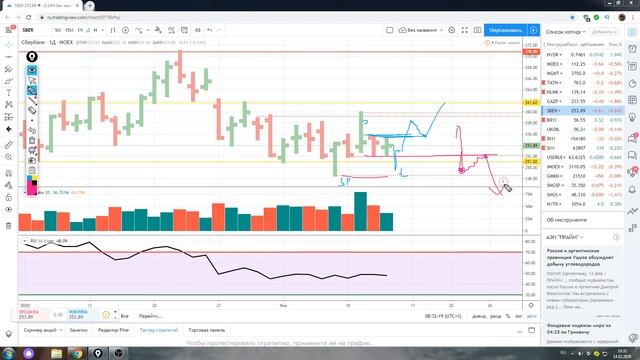Toggle fullscreen mode
The height and width of the screenshot is (360, 640).
click(464, 30)
